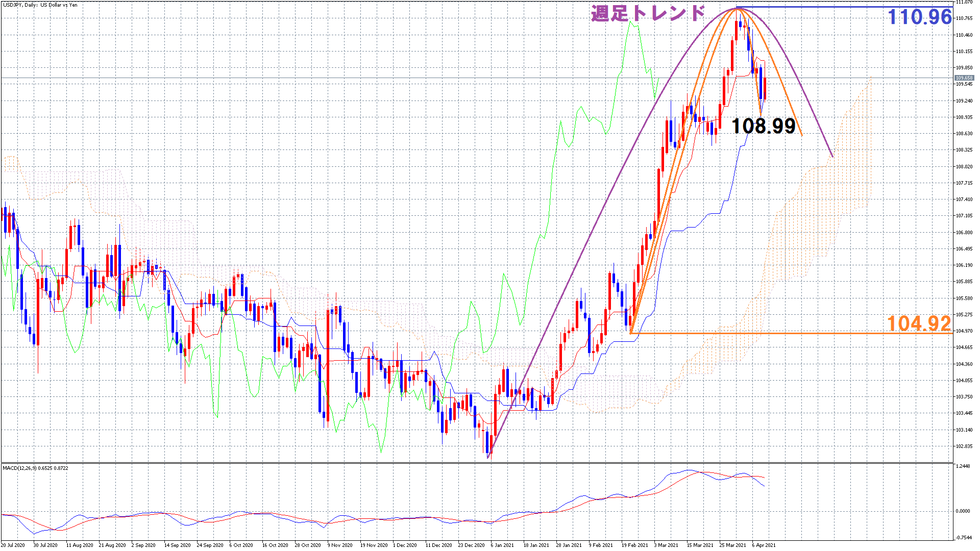Click the 6 Apr 2021 date label

point(764,545)
